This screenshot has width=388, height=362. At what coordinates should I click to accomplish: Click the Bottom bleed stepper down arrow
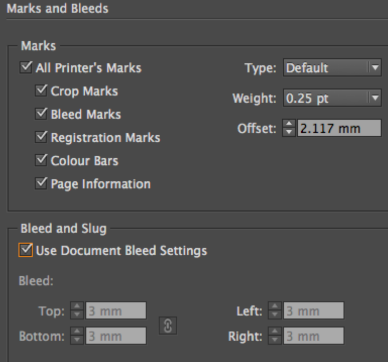77,340
